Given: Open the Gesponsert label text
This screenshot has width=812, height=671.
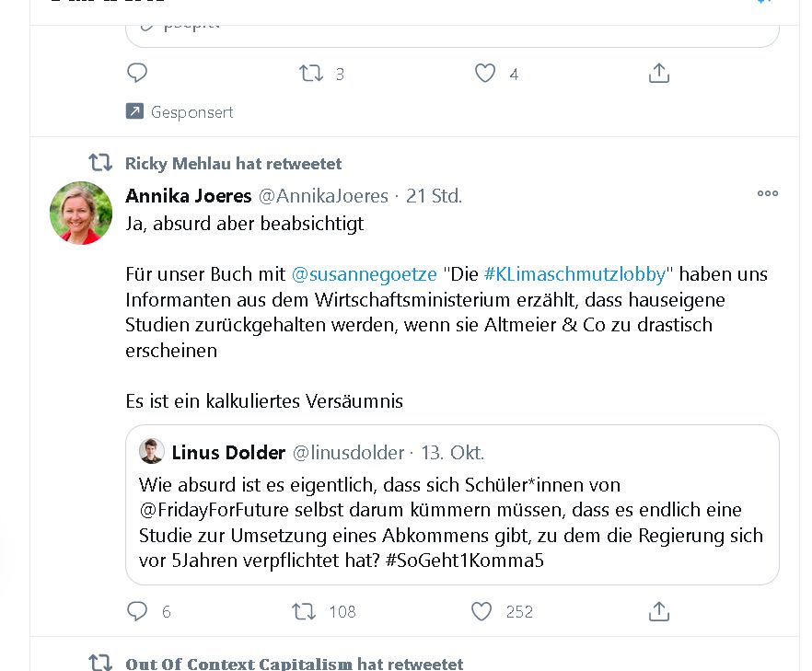Looking at the screenshot, I should (191, 112).
